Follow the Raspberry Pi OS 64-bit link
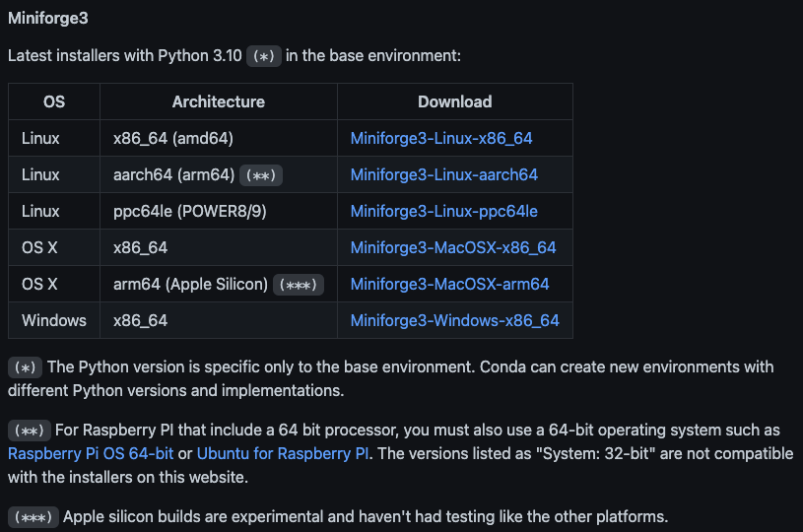This screenshot has height=532, width=803. click(91, 453)
